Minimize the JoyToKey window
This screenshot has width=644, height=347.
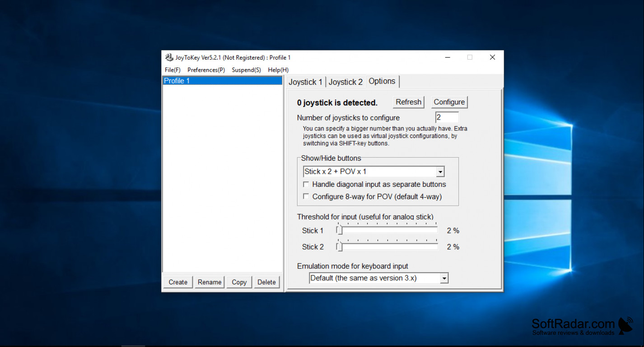(448, 57)
